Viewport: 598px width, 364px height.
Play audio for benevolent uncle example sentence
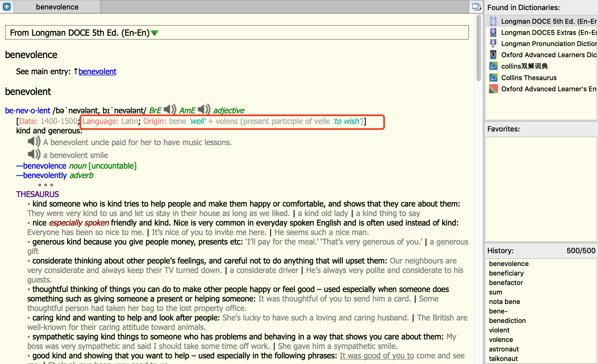[34, 142]
